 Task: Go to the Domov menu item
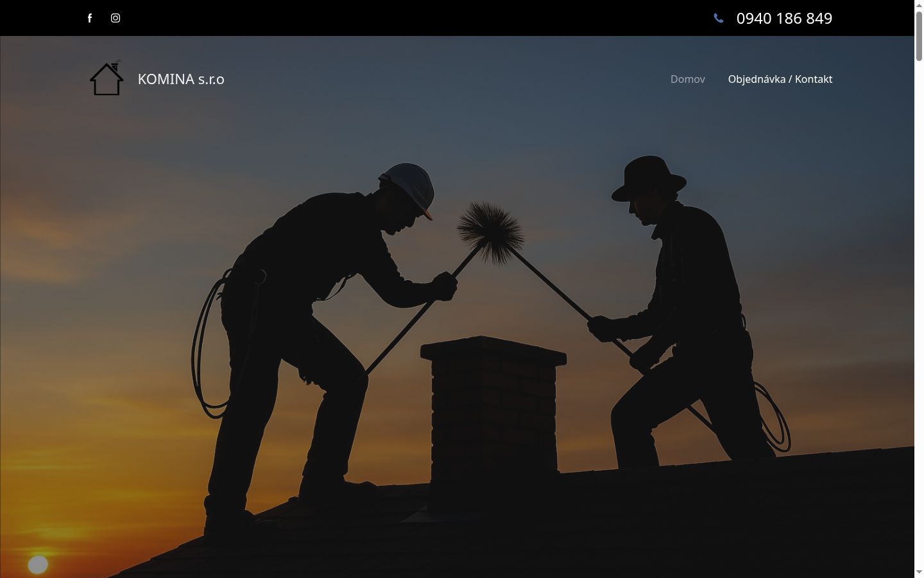click(x=688, y=79)
